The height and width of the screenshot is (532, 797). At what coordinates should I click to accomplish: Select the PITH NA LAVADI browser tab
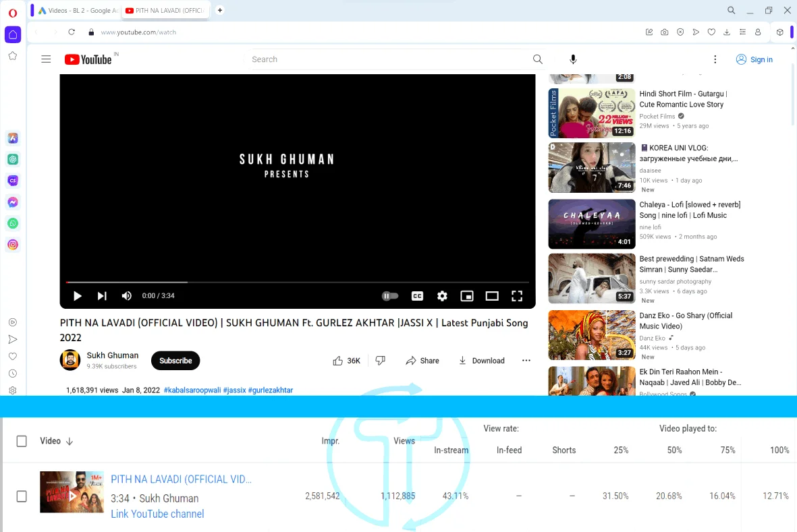point(165,10)
